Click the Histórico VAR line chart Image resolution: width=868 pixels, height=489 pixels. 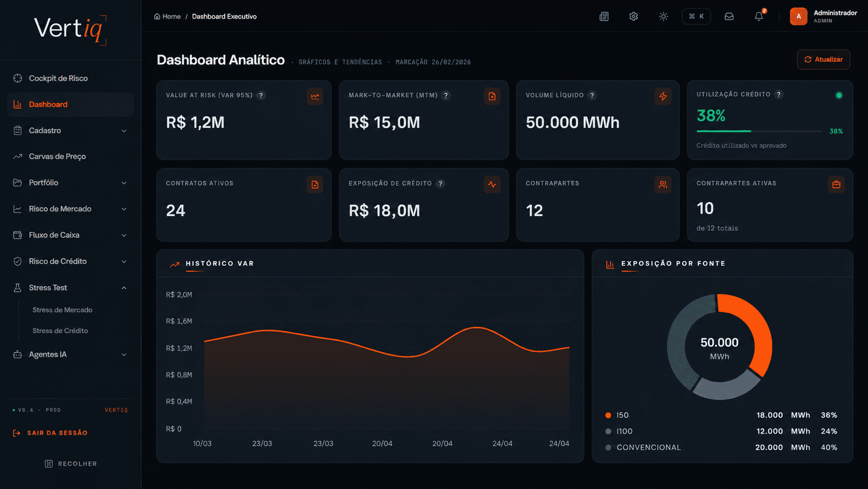point(387,361)
